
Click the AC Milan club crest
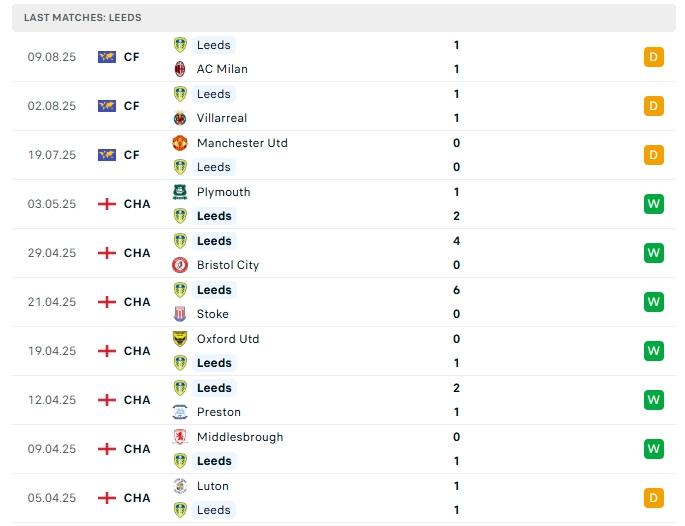180,69
